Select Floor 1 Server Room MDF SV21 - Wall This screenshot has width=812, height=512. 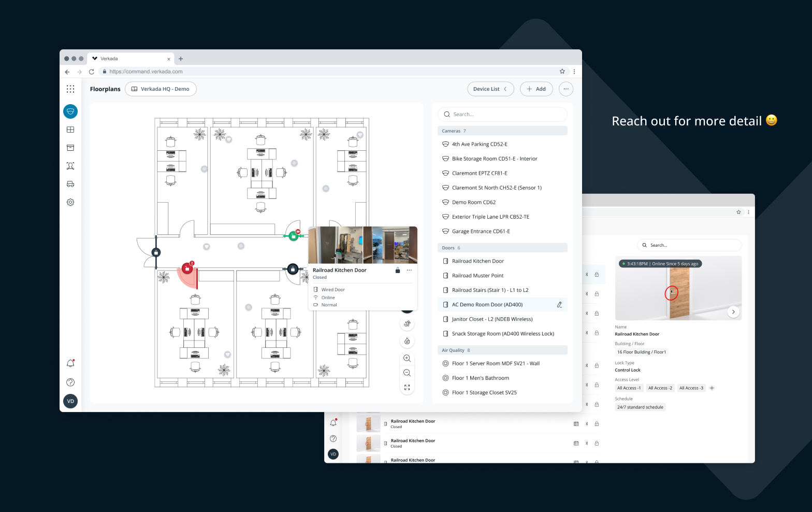502,364
